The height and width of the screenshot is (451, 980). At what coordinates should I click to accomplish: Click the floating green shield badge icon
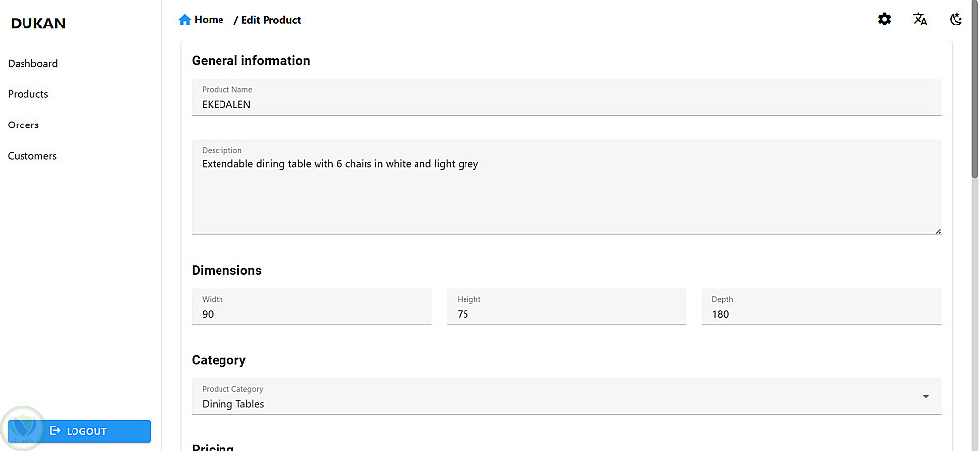(x=22, y=428)
